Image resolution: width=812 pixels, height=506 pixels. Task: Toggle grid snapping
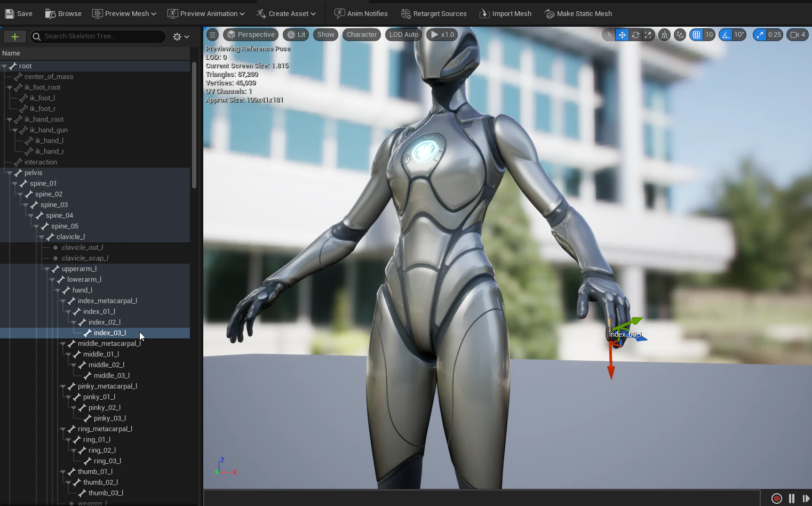(696, 35)
